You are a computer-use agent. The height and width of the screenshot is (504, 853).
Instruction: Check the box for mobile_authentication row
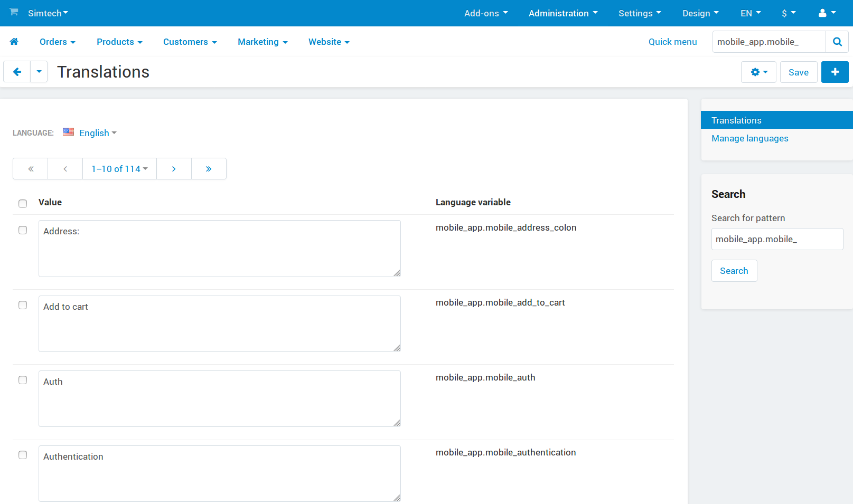(x=23, y=455)
